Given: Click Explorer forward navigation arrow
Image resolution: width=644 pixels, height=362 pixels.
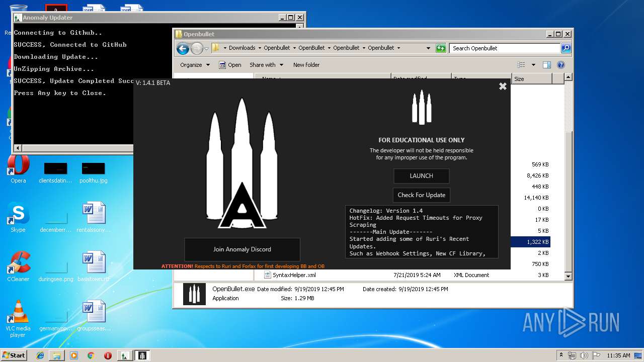Looking at the screenshot, I should 197,48.
